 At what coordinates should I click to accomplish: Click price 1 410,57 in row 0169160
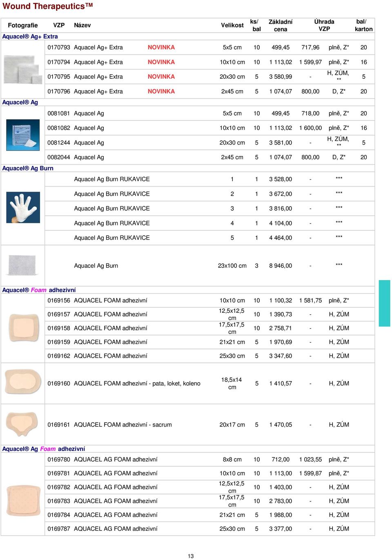[x=281, y=383]
